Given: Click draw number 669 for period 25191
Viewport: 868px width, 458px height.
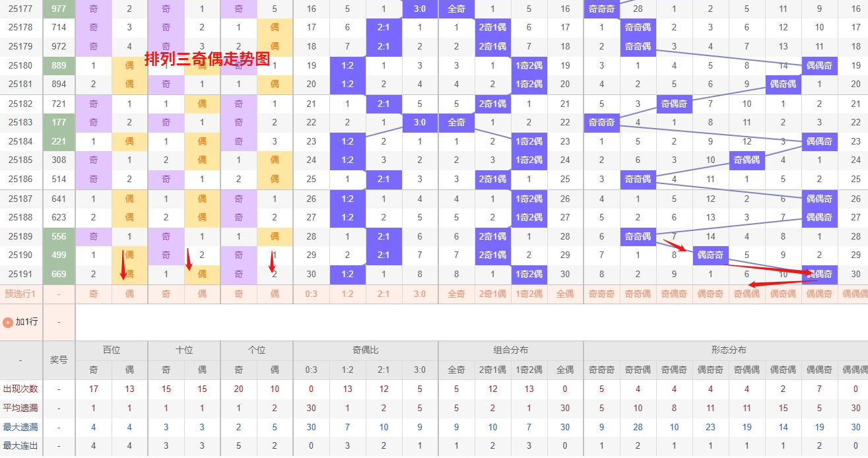Looking at the screenshot, I should tap(59, 275).
